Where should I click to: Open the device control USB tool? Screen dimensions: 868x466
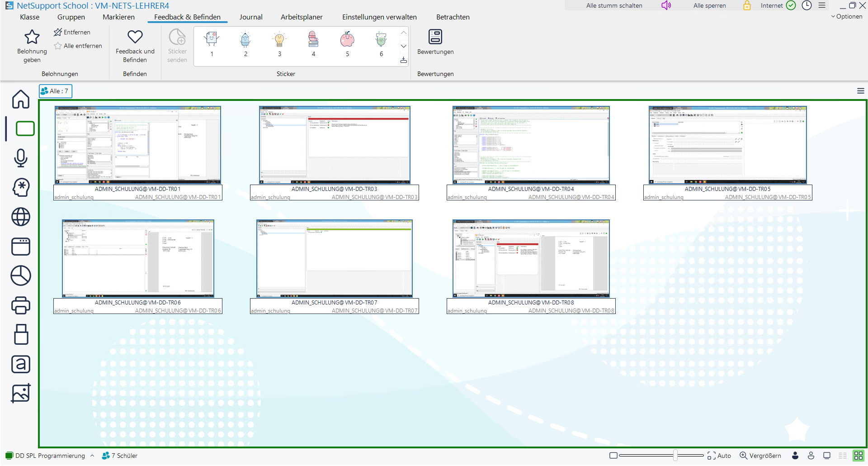point(20,335)
